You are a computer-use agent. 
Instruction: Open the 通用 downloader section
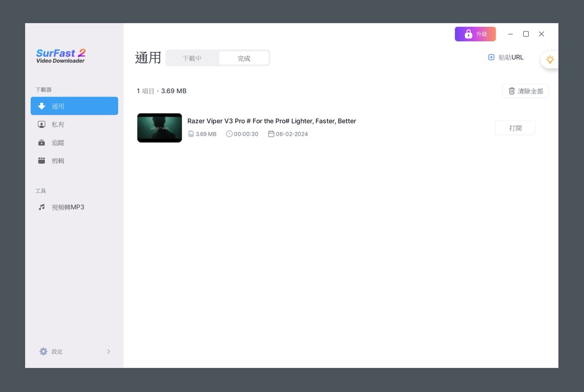point(74,106)
